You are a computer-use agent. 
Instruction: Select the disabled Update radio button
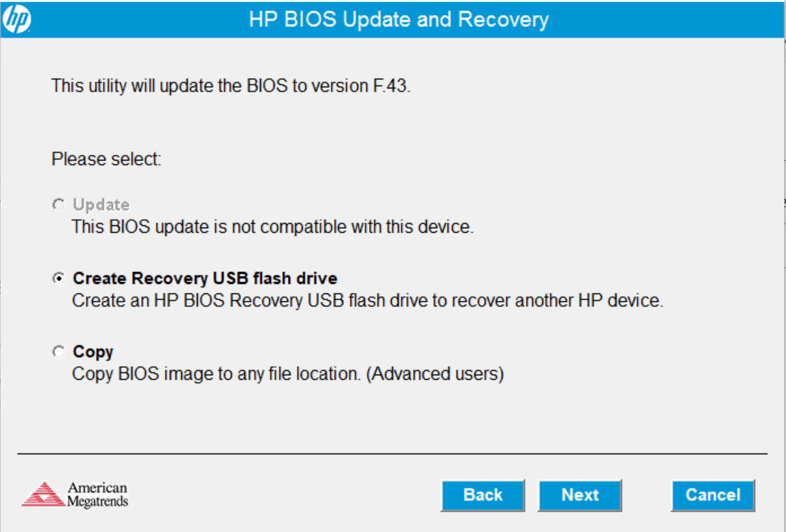tap(58, 205)
